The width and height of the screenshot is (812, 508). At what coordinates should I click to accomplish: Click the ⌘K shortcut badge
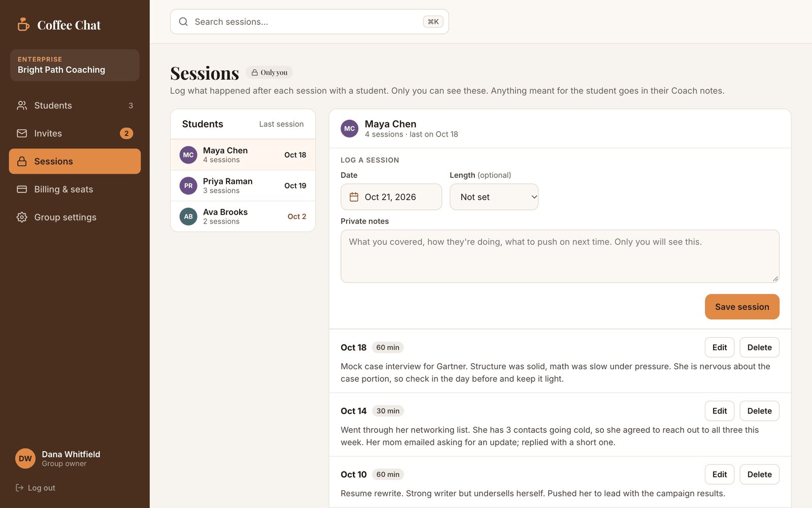click(x=433, y=22)
